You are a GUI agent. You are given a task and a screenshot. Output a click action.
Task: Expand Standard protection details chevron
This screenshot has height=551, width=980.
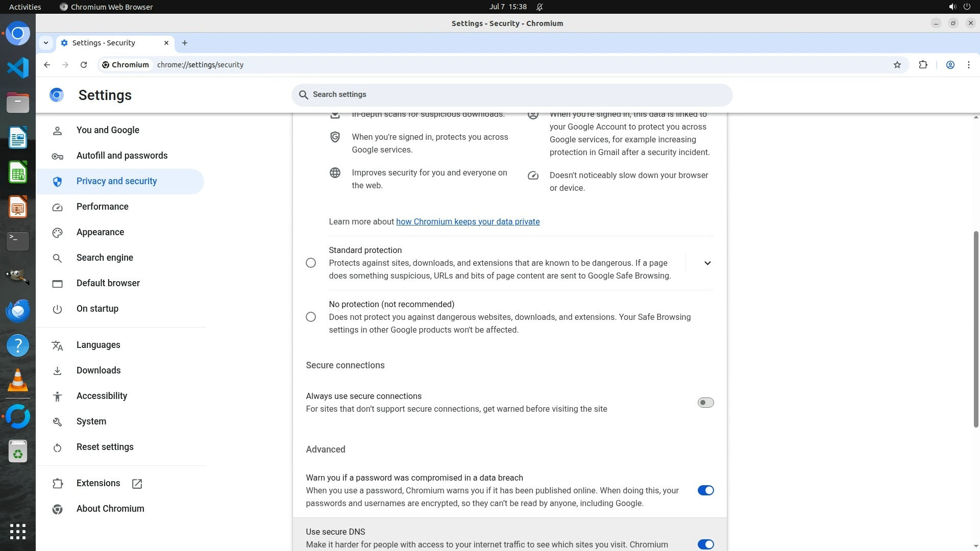point(707,263)
